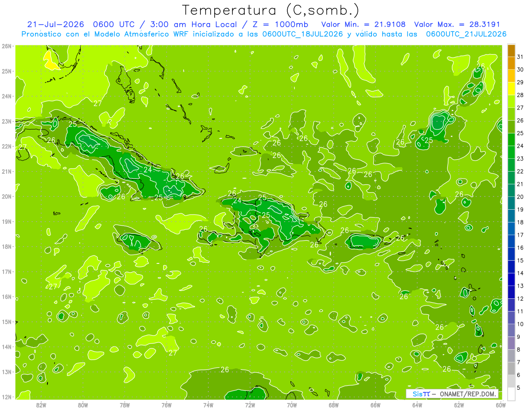Click the '23N' latitude axis label
532x411 pixels.
(7, 121)
